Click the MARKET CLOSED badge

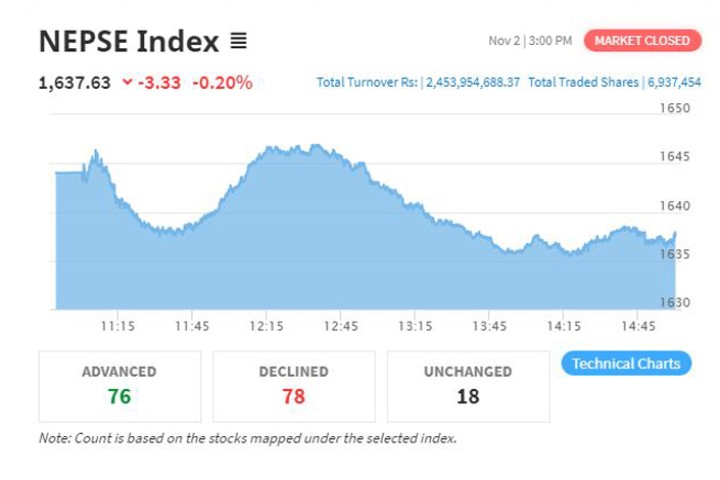pyautogui.click(x=641, y=41)
